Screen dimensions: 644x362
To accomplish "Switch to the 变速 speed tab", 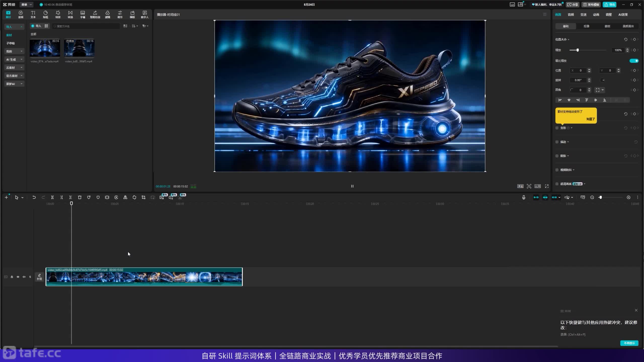I will click(583, 15).
